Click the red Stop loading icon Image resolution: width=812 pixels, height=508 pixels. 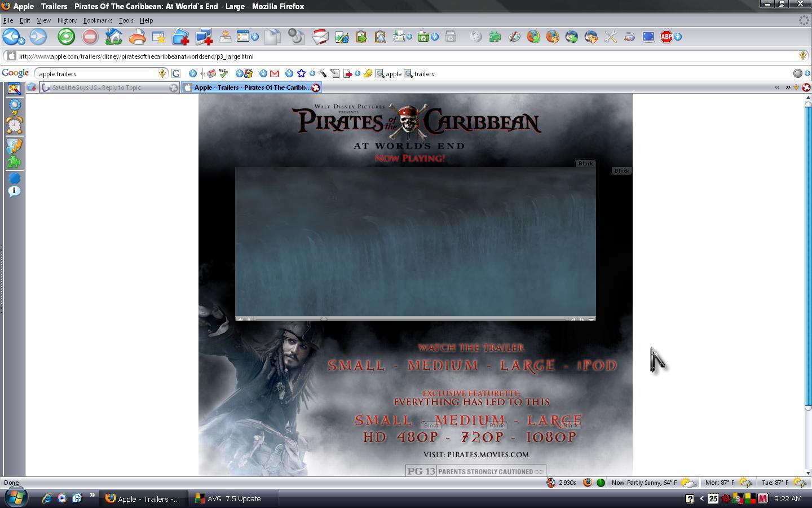click(x=90, y=37)
